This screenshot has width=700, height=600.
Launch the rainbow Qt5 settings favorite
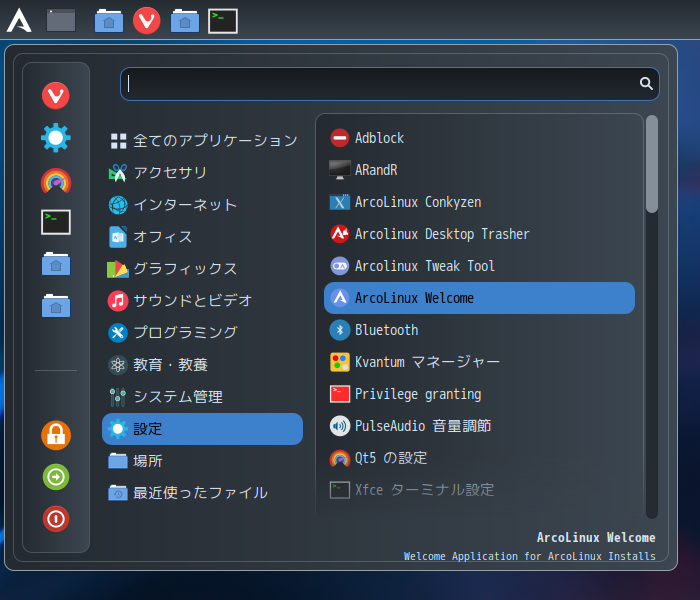(x=56, y=180)
